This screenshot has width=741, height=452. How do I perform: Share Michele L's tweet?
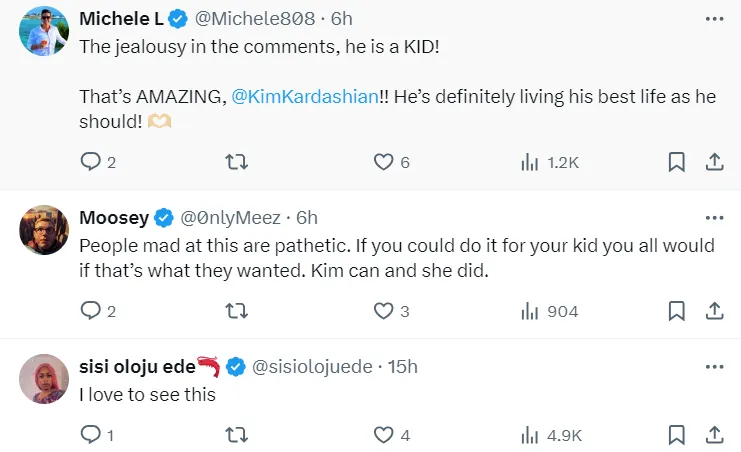(714, 162)
